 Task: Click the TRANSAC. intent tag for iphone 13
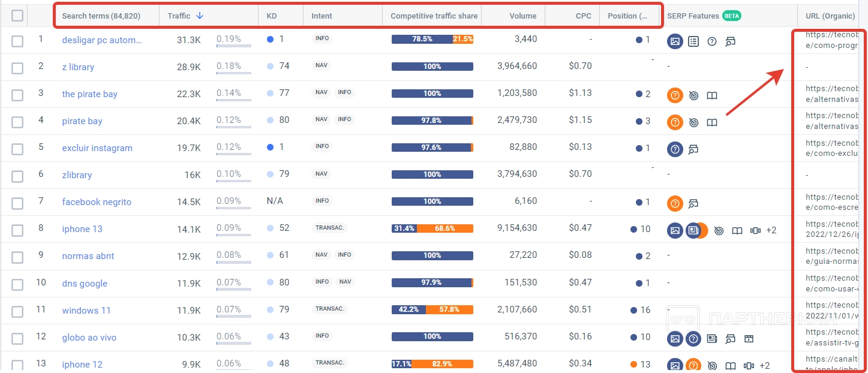[330, 228]
